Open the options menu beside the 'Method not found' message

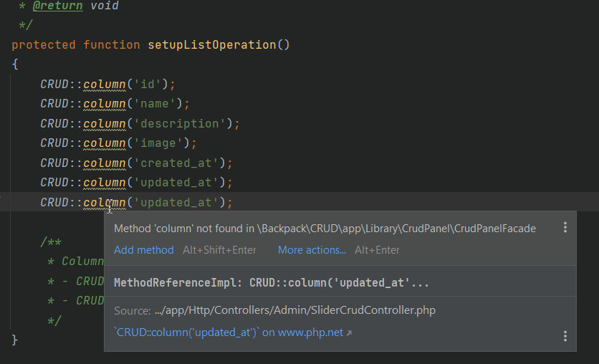[x=565, y=227]
